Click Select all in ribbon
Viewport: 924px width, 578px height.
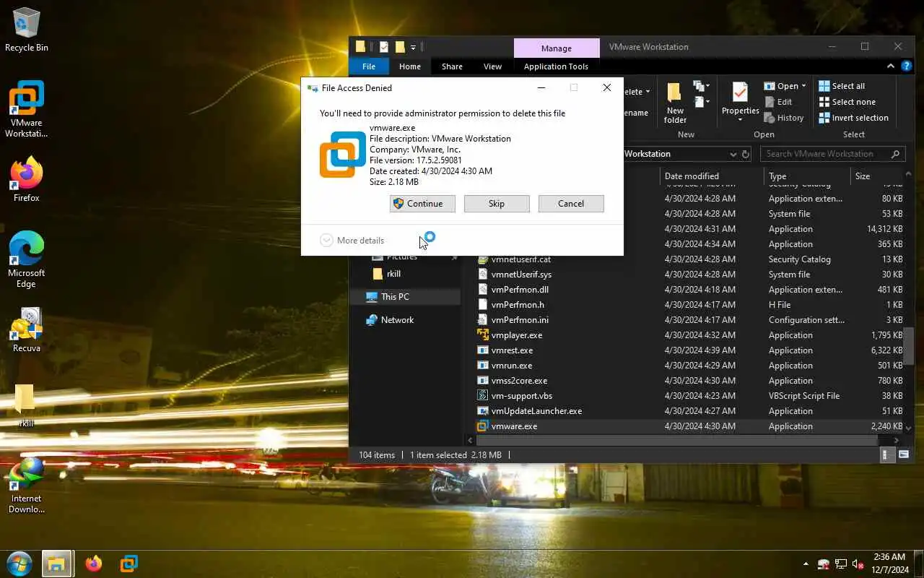(x=842, y=86)
